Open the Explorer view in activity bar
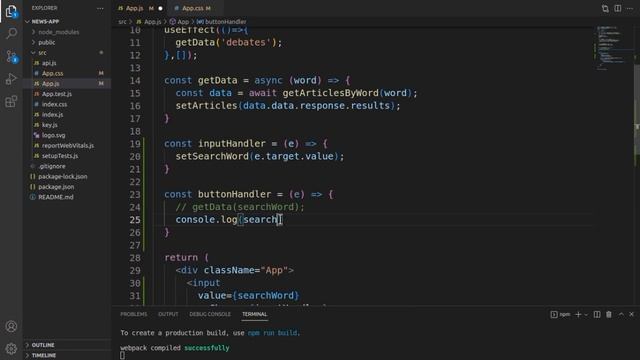This screenshot has height=360, width=640. [11, 11]
